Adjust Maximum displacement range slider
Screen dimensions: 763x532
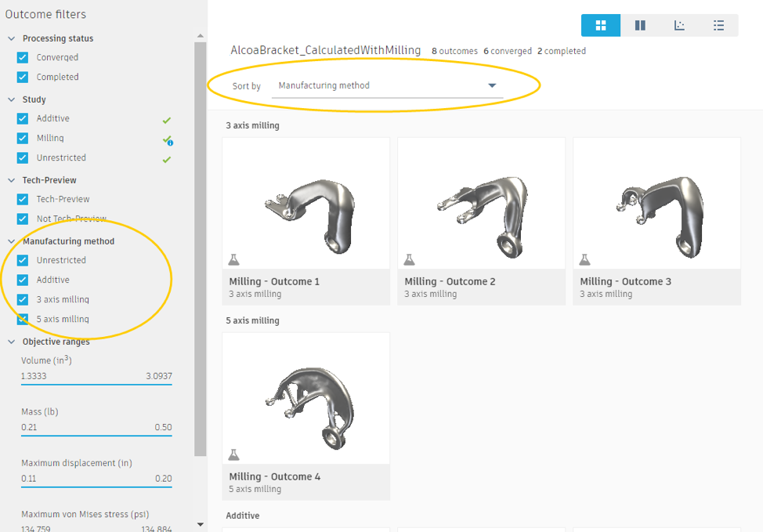tap(96, 487)
